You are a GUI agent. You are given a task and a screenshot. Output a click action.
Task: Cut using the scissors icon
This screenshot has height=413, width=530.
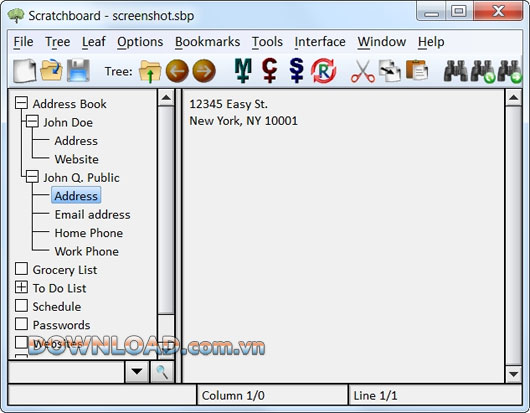click(x=363, y=71)
